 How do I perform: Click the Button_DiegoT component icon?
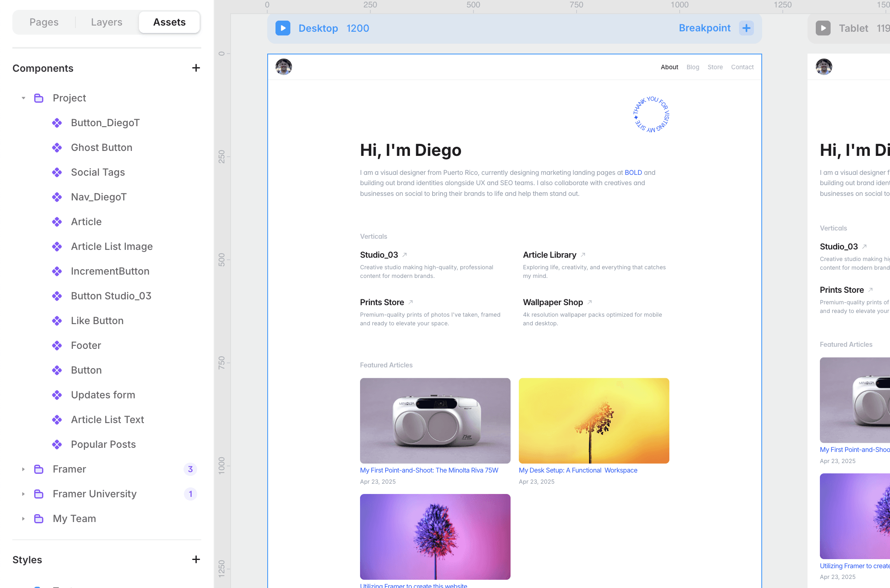tap(57, 123)
